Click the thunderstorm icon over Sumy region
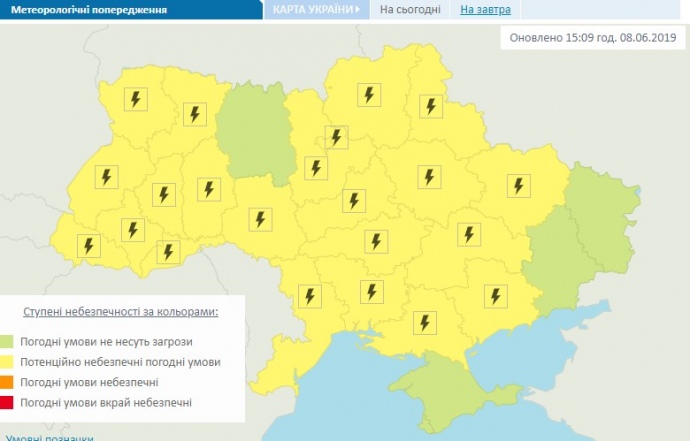690x441 pixels. [x=431, y=106]
